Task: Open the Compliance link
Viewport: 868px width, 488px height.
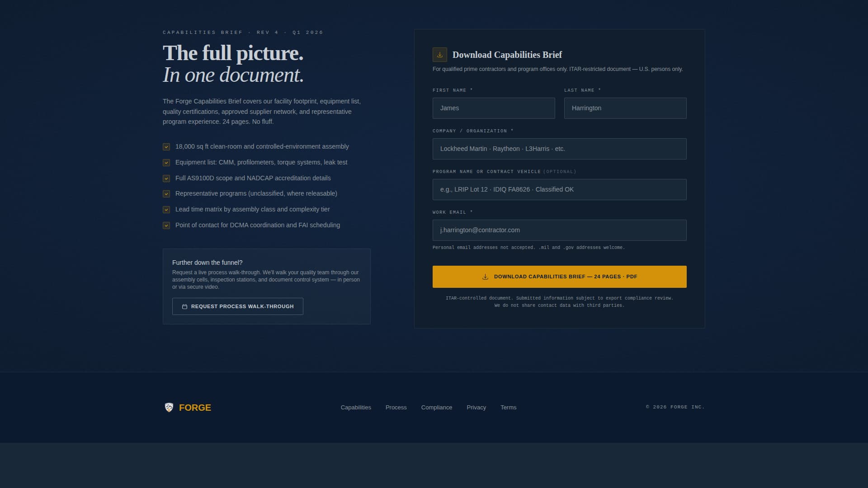Action: click(436, 408)
